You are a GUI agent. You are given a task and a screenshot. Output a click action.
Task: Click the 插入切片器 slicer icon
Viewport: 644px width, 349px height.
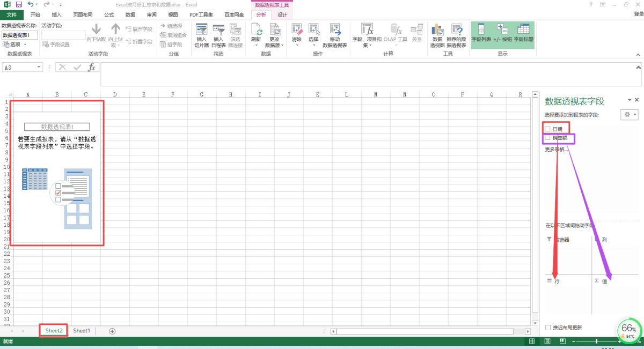point(202,29)
